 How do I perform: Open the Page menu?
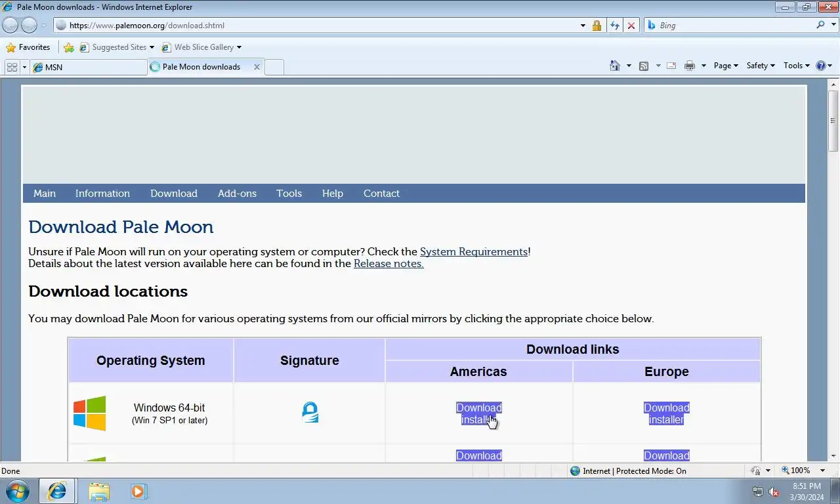pos(726,66)
